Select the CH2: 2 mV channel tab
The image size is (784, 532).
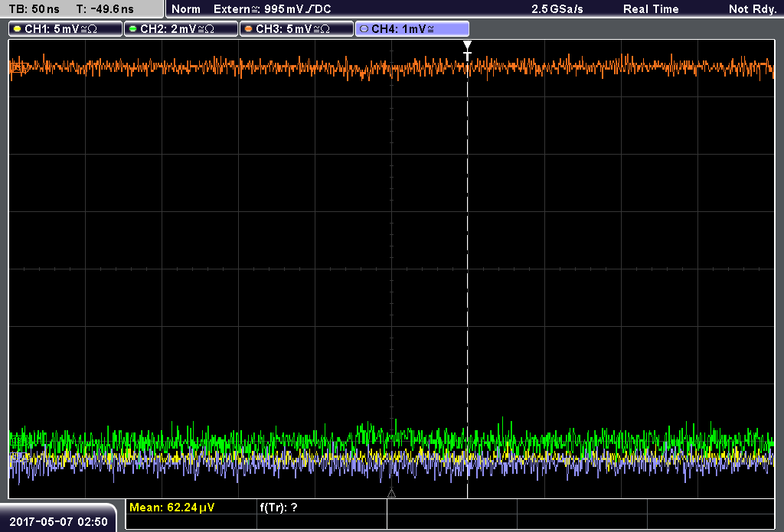181,29
